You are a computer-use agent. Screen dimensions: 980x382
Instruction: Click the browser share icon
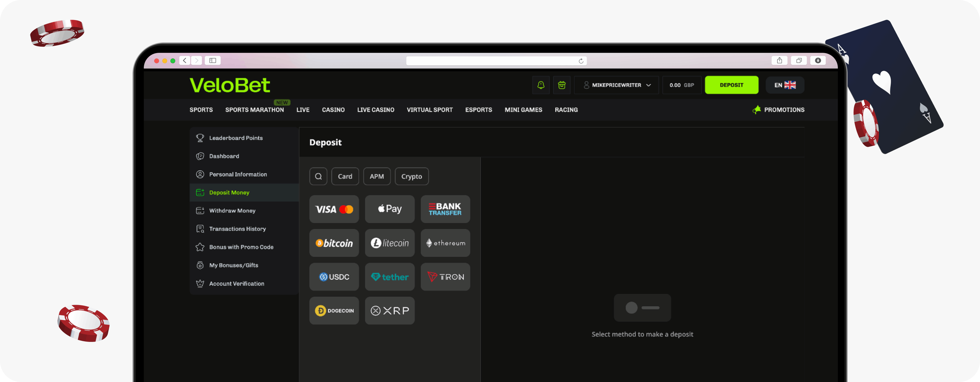coord(780,60)
